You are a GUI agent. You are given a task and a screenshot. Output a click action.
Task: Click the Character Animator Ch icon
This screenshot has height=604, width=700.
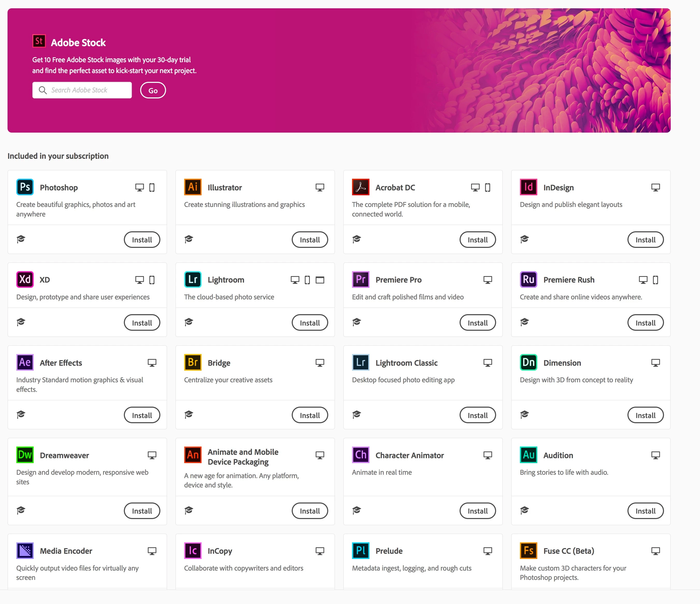(360, 455)
